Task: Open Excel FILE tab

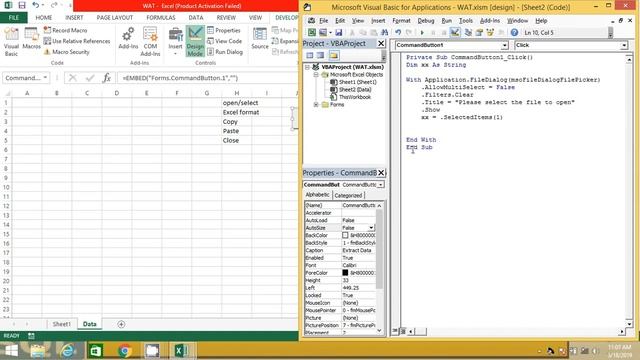Action: (13, 18)
